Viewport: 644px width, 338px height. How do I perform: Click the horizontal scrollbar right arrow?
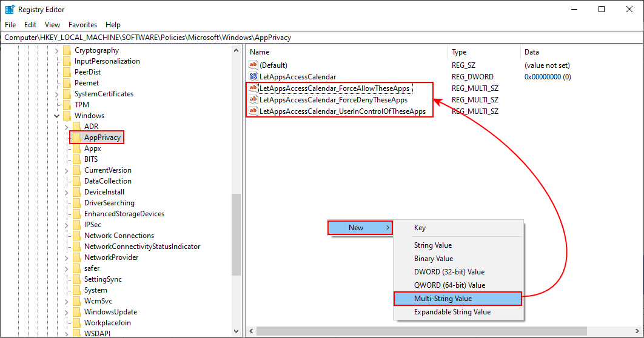pos(637,331)
